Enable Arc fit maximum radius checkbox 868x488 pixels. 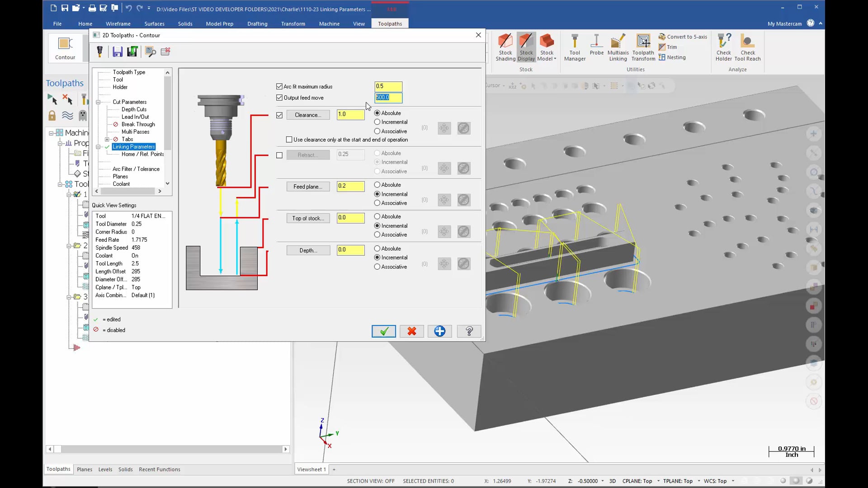tap(279, 86)
